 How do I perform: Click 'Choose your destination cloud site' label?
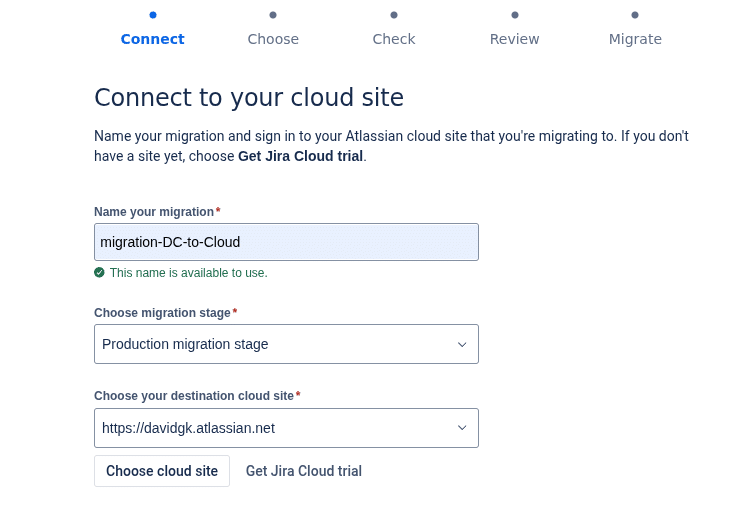pos(194,395)
